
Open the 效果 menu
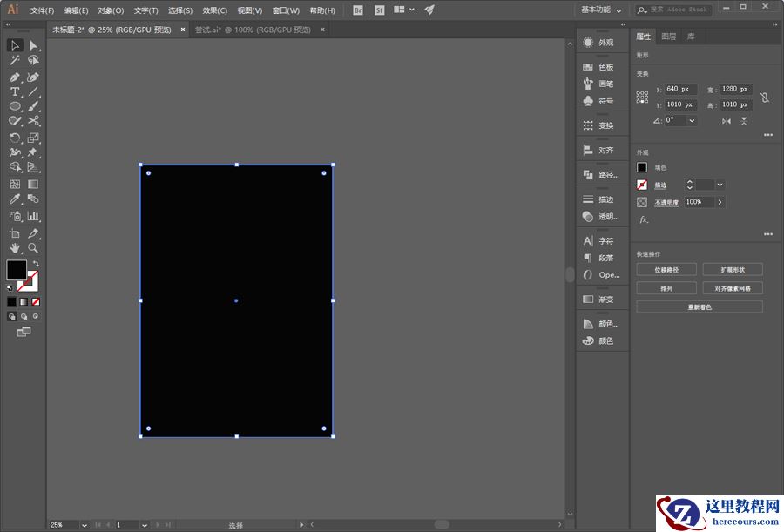pos(213,10)
